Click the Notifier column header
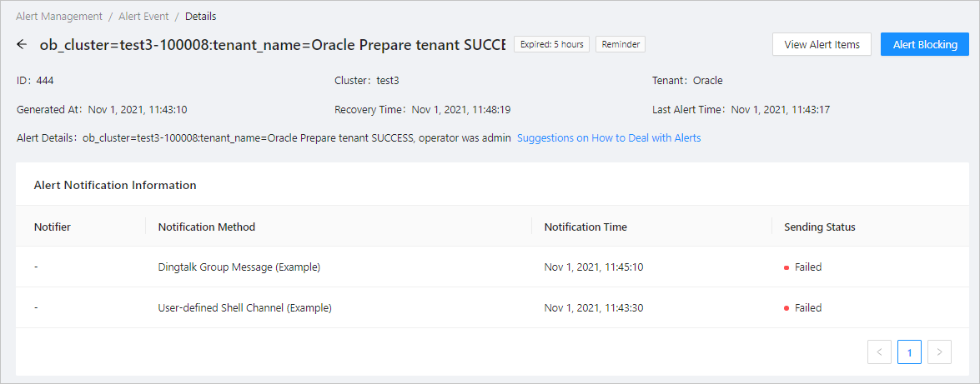This screenshot has width=980, height=384. point(53,227)
